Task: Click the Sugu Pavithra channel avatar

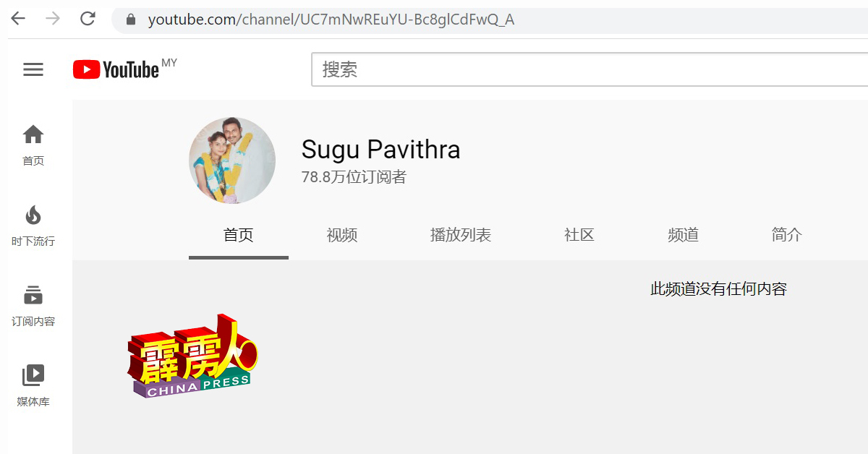Action: tap(232, 160)
